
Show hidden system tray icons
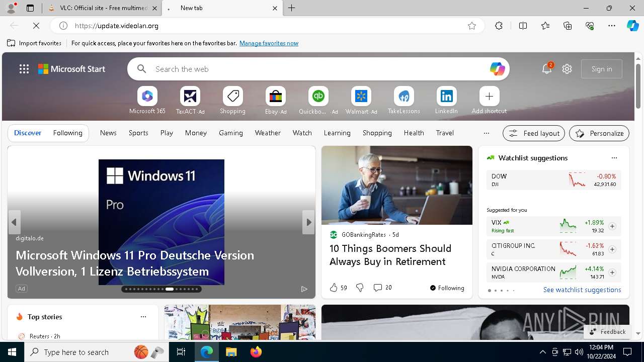tap(542, 352)
